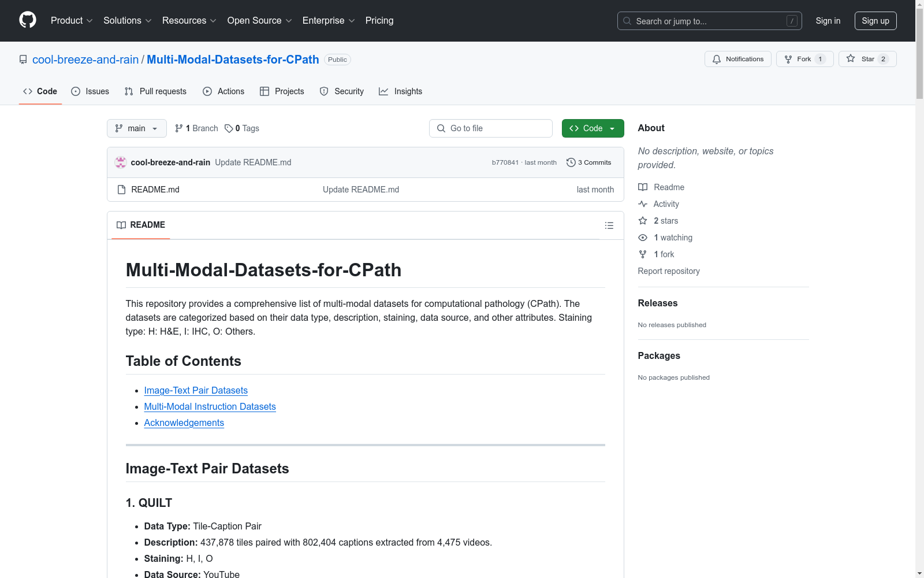The height and width of the screenshot is (578, 924).
Task: Open the Multi-Modal-Datasets-for-CPath repository title link
Action: pos(233,60)
